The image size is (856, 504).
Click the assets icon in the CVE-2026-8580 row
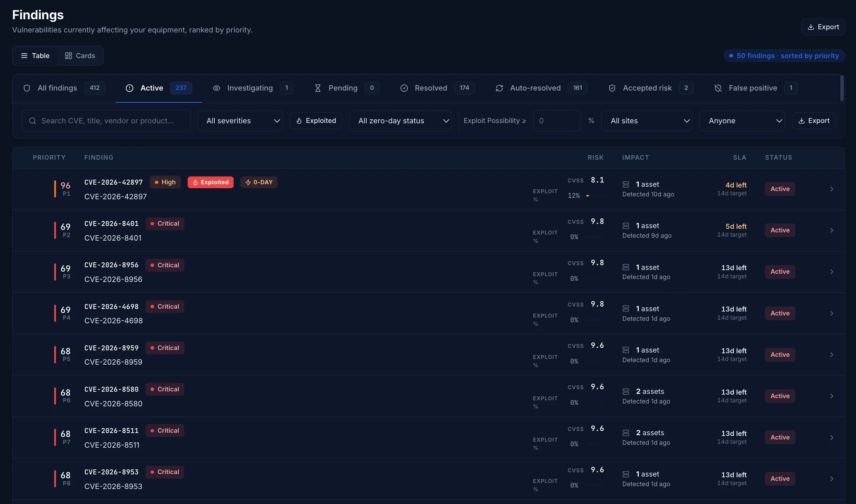(x=626, y=391)
